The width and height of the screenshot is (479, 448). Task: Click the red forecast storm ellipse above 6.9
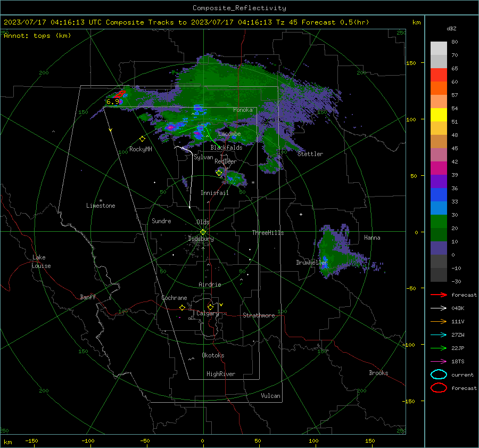click(120, 94)
